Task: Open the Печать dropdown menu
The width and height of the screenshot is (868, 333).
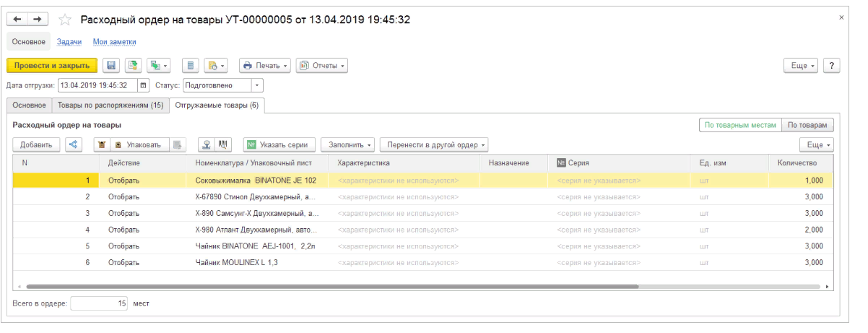Action: point(264,66)
